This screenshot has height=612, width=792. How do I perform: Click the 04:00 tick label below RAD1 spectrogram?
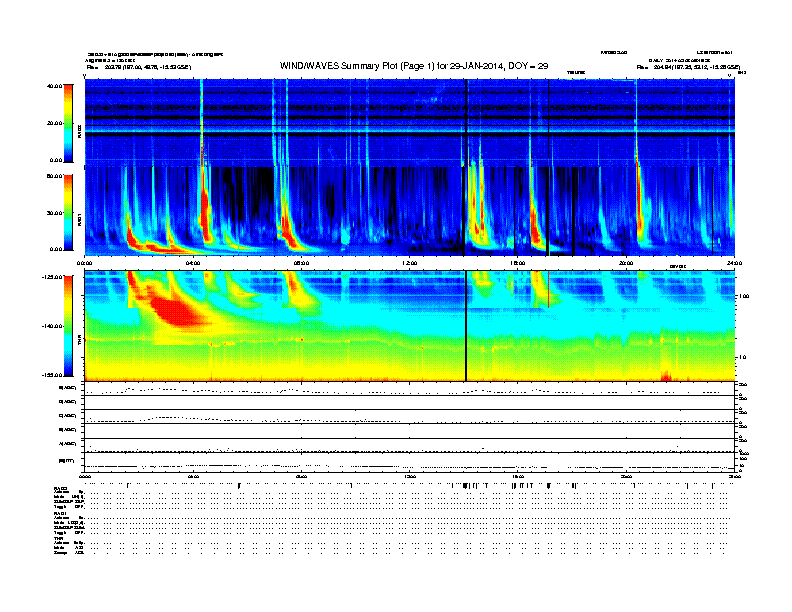pyautogui.click(x=193, y=263)
